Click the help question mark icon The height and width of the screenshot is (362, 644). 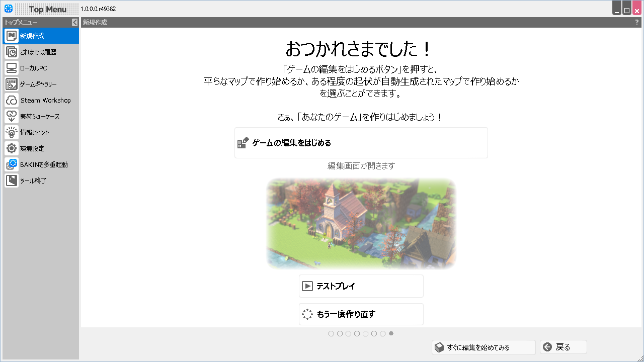tap(636, 22)
